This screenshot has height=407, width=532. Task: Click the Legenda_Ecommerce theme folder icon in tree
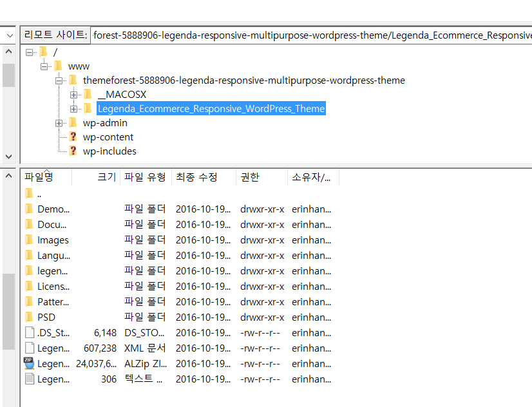[88, 108]
